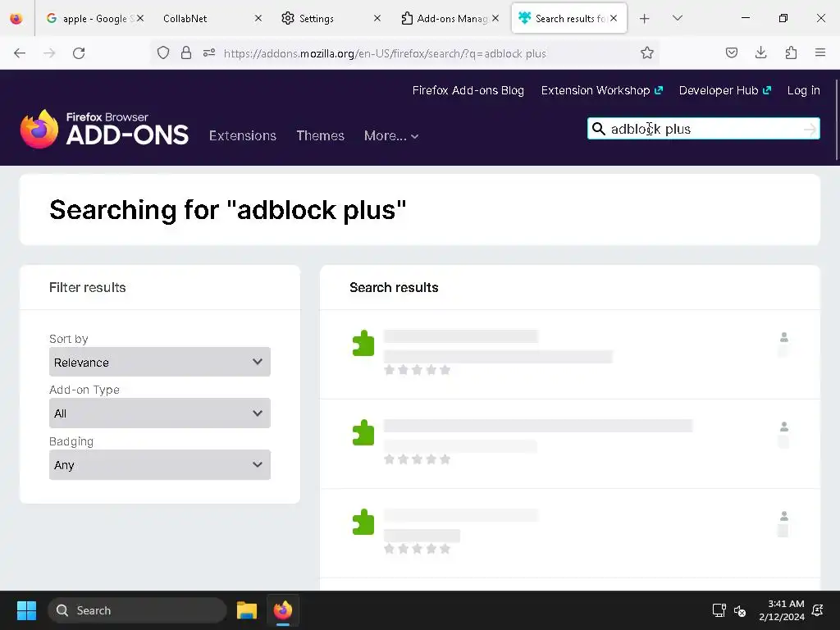Show site security lock information
840x630 pixels.
pos(186,53)
